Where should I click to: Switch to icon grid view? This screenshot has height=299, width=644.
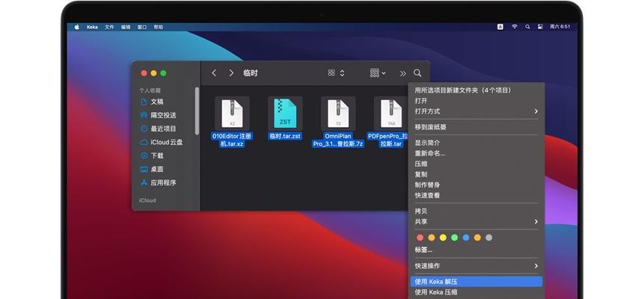[x=331, y=73]
